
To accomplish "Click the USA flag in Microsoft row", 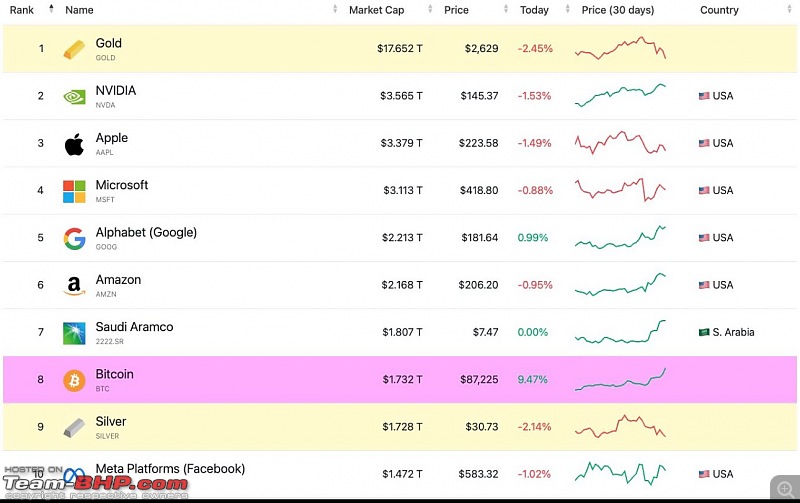I will (704, 190).
